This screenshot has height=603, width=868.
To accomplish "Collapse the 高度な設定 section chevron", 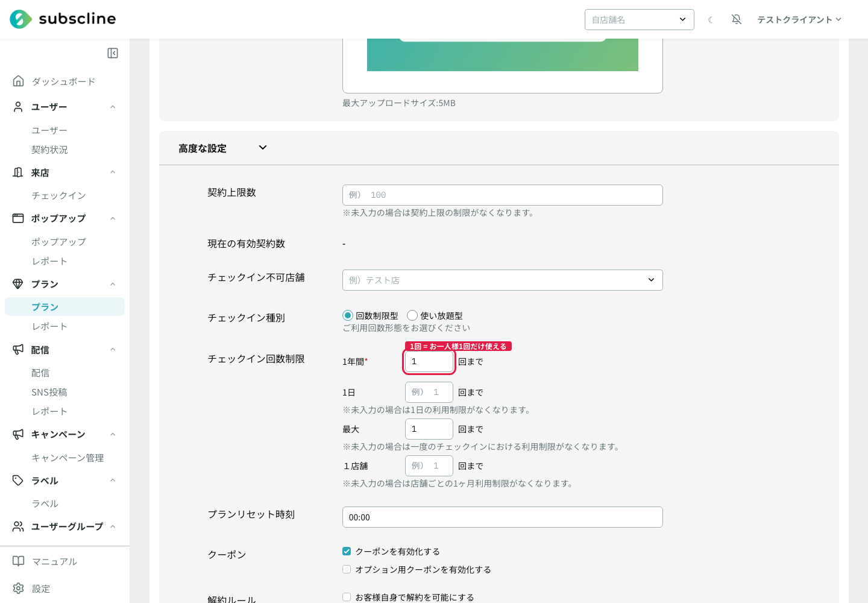I will point(263,148).
